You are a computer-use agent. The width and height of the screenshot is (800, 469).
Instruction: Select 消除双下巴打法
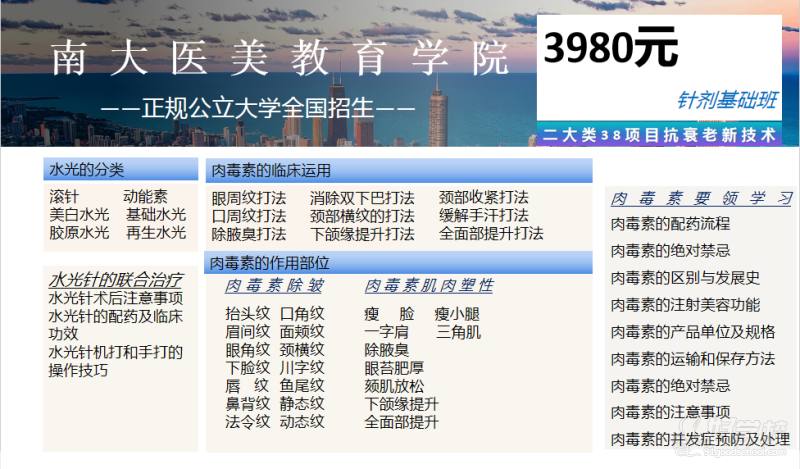click(362, 198)
